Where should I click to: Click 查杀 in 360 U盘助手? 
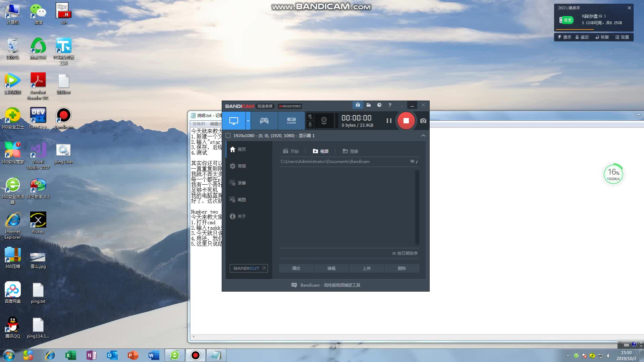point(565,37)
